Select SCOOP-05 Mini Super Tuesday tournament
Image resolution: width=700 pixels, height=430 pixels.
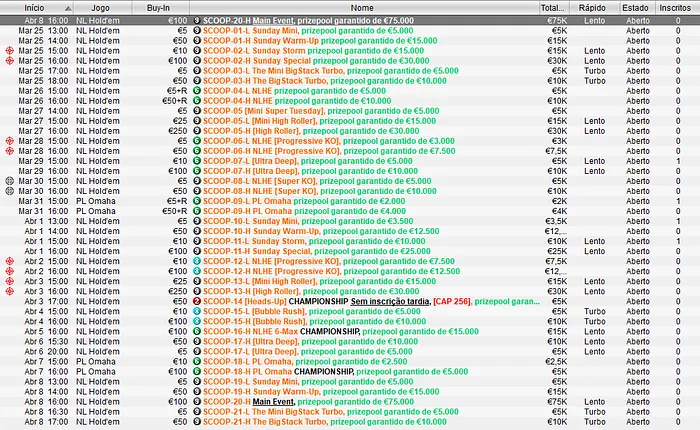point(350,111)
